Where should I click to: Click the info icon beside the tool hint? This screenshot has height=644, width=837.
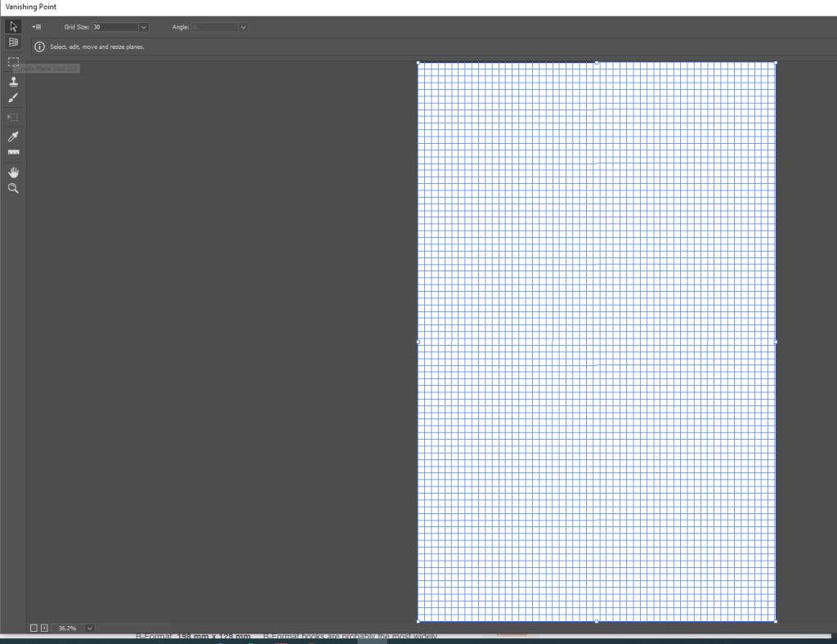(x=39, y=47)
